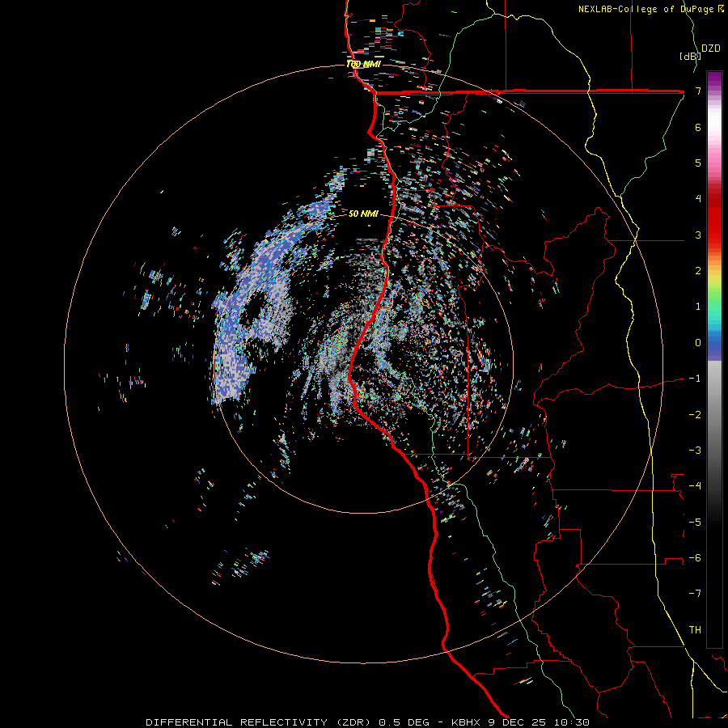Click the 2 value on the scale
Image resolution: width=728 pixels, height=728 pixels.
point(698,271)
